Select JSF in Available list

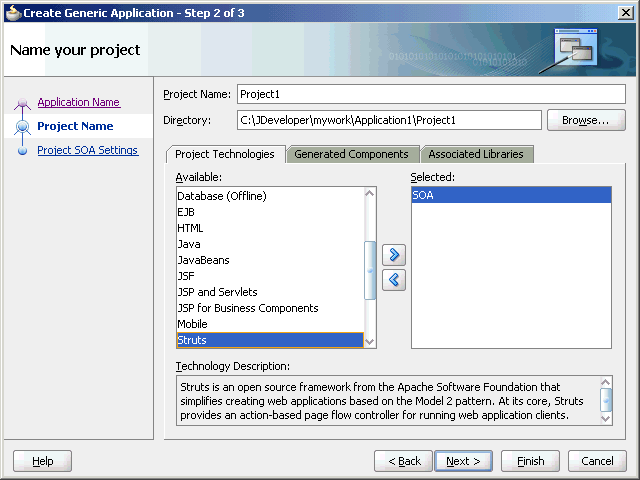[270, 276]
